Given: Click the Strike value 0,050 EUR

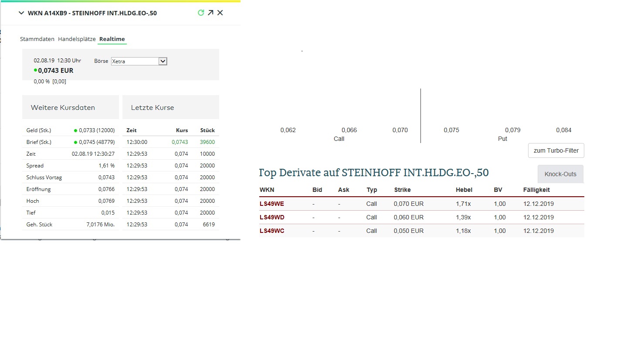Looking at the screenshot, I should pyautogui.click(x=409, y=231).
